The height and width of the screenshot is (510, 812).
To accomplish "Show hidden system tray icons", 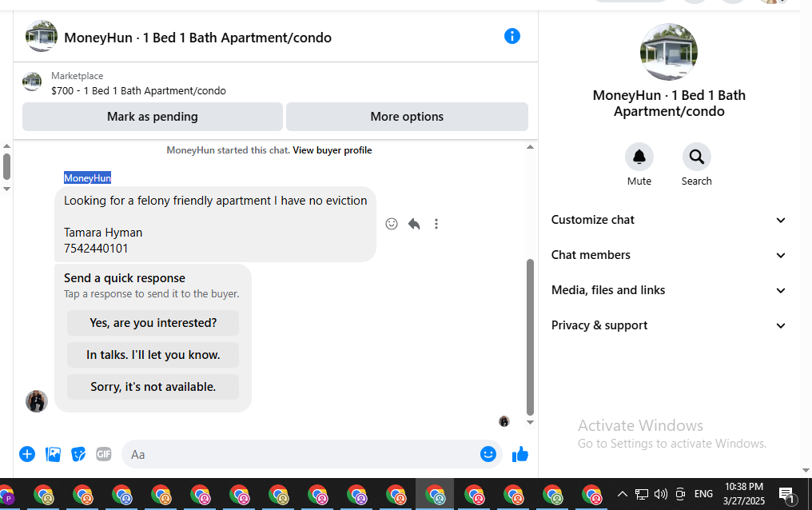I will click(622, 494).
